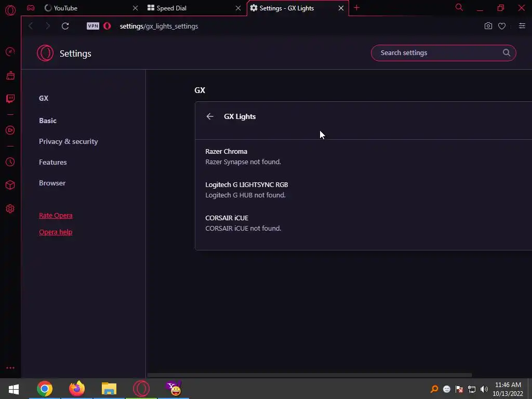Image resolution: width=532 pixels, height=399 pixels.
Task: Open the Player sidebar icon
Action: coord(10,130)
